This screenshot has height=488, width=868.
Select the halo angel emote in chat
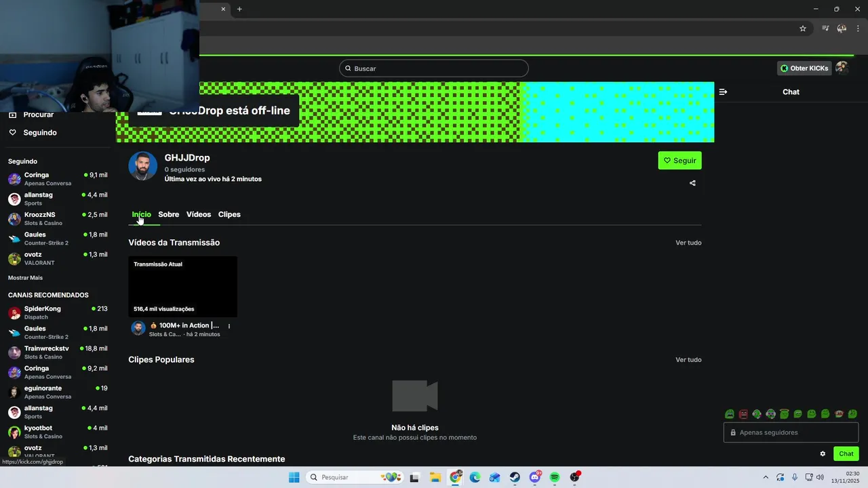(785, 414)
